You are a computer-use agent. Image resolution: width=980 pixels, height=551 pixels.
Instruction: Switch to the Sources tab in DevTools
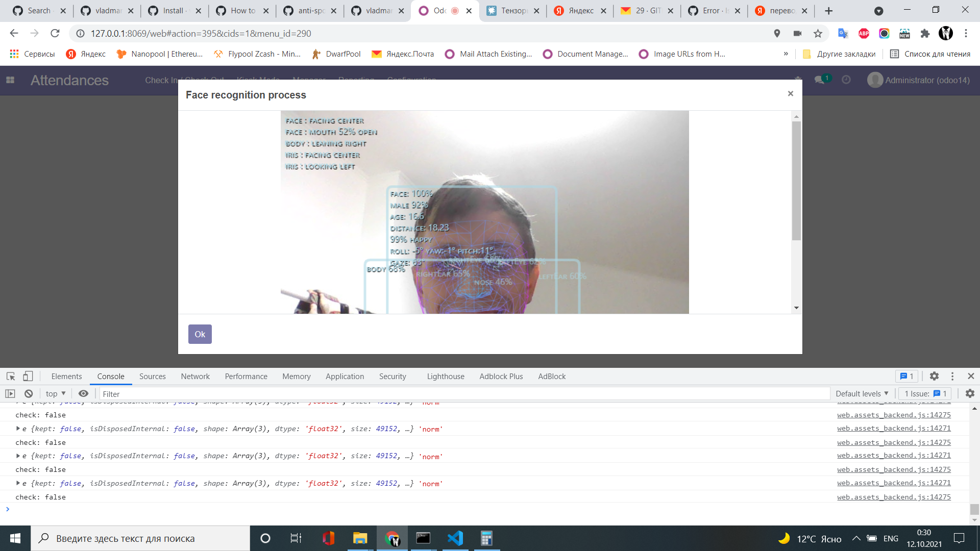click(152, 376)
